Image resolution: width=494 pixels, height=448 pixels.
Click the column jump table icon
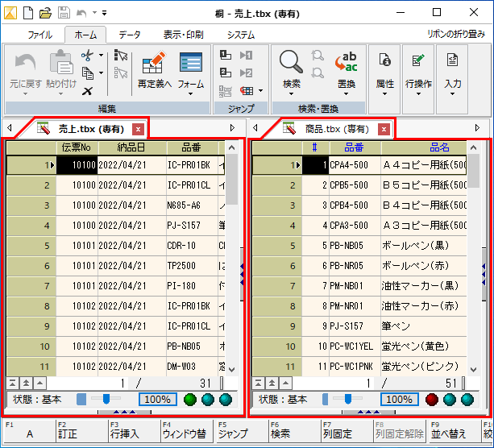[x=247, y=91]
